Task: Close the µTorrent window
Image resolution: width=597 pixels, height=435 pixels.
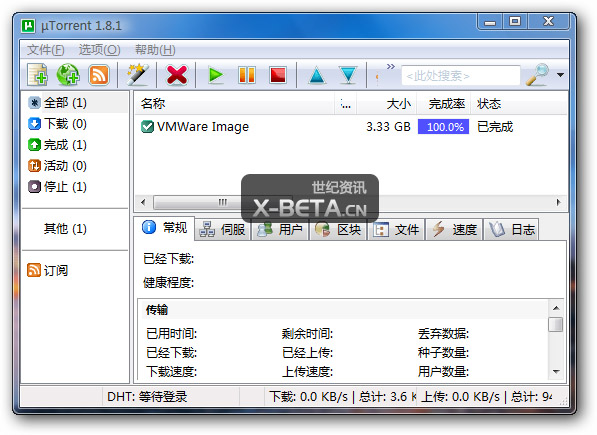Action: [548, 21]
